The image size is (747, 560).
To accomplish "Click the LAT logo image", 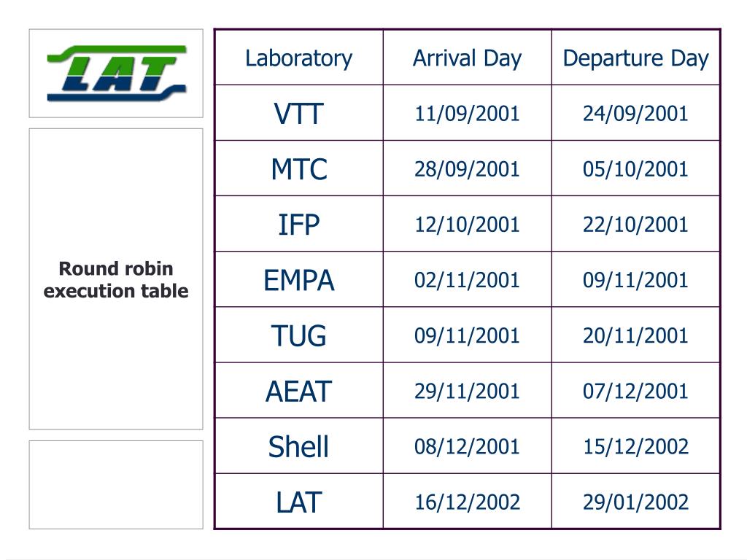I will point(116,74).
